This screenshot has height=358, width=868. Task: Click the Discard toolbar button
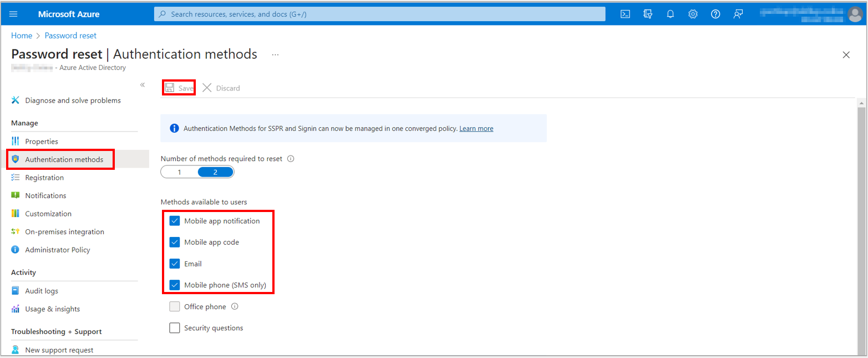pos(221,88)
